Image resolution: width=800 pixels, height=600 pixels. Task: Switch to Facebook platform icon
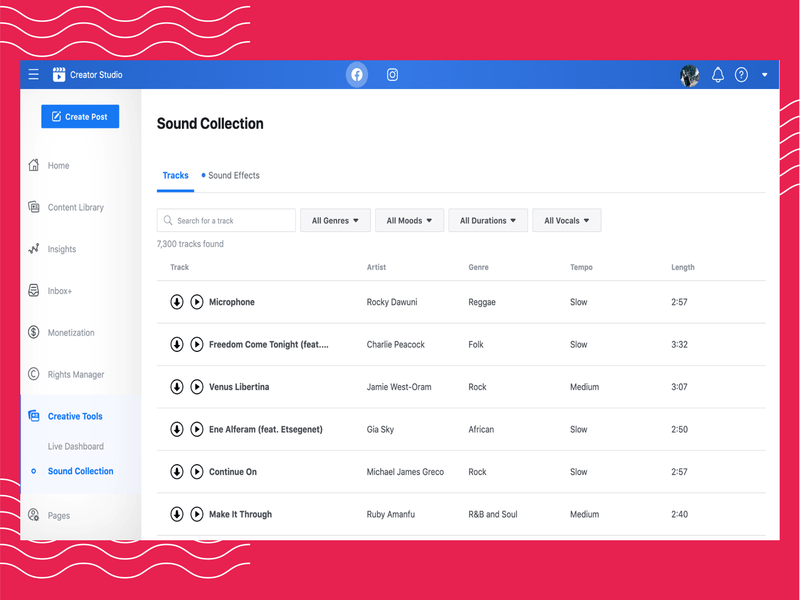(x=357, y=75)
